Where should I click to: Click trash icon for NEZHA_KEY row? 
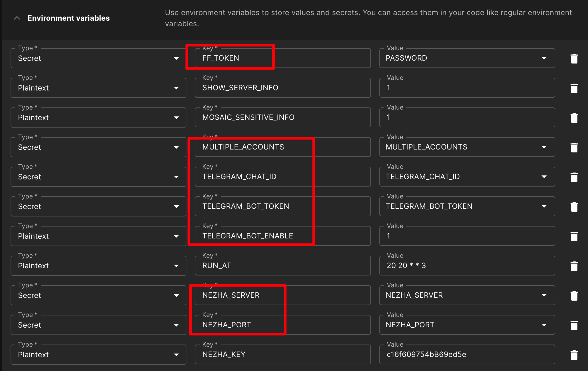tap(574, 355)
